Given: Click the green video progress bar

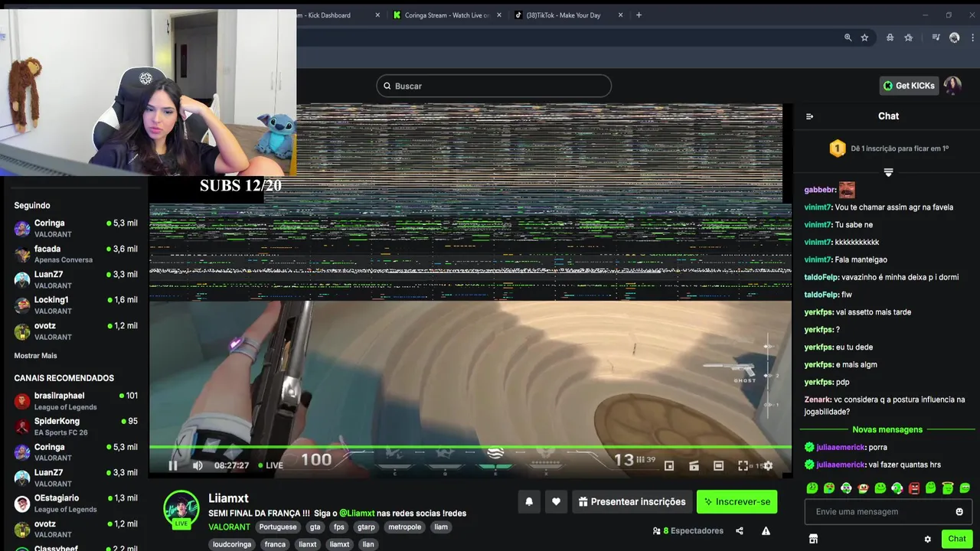Looking at the screenshot, I should tap(470, 447).
